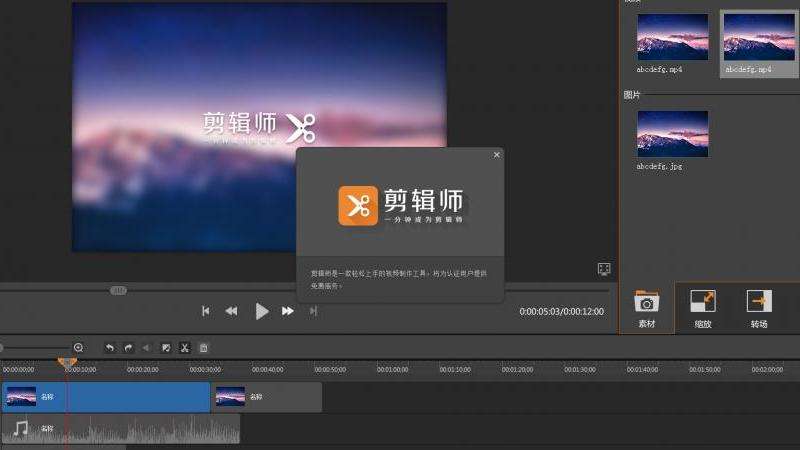The height and width of the screenshot is (450, 800).
Task: Click the timecode 0:00:05:03/0:00:12:00 display
Action: [x=561, y=311]
